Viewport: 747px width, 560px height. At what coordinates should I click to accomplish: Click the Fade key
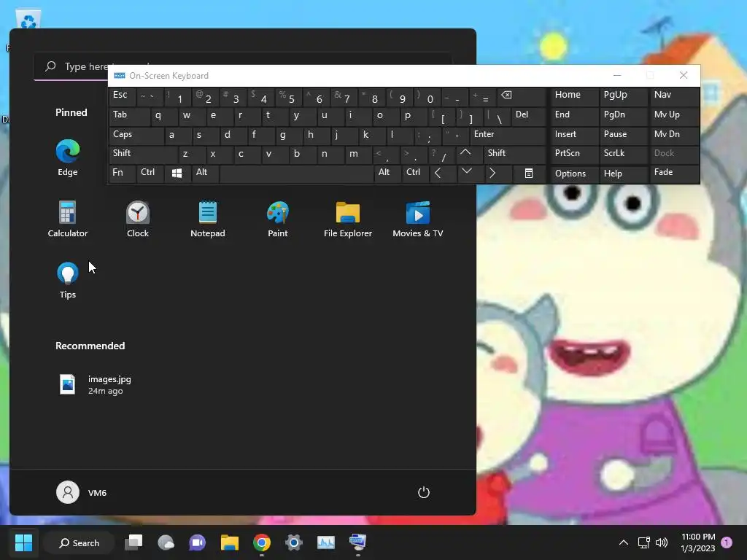coord(673,174)
